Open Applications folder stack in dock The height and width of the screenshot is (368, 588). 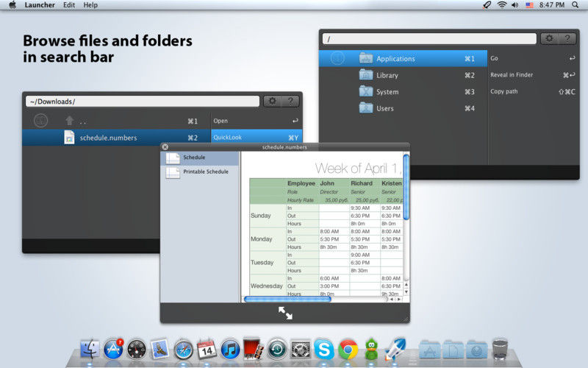(429, 350)
